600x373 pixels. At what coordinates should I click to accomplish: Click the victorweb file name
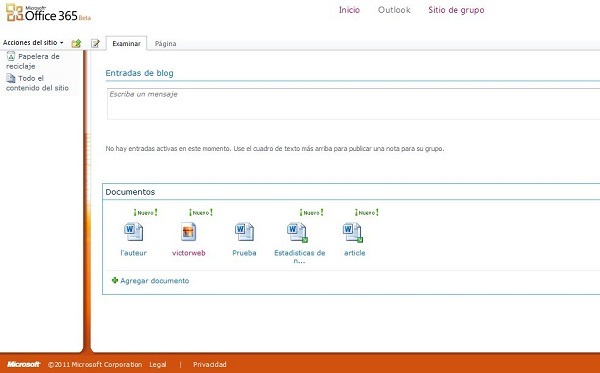[189, 253]
